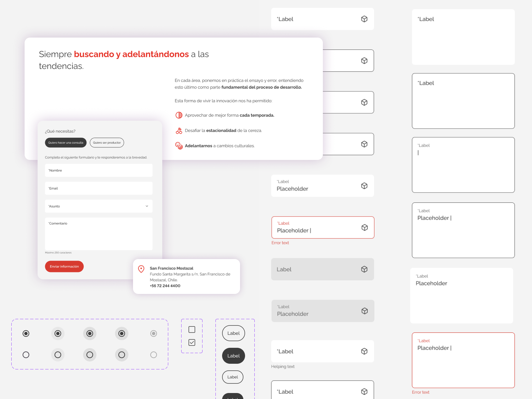Switch to 'Quiero ser productor' option
532x399 pixels.
point(107,143)
